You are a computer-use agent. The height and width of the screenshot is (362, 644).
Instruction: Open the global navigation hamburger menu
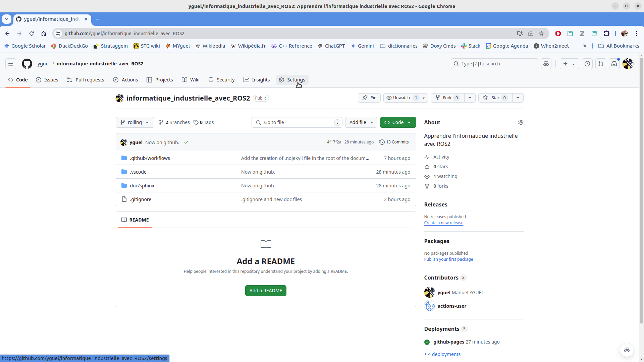coord(11,64)
